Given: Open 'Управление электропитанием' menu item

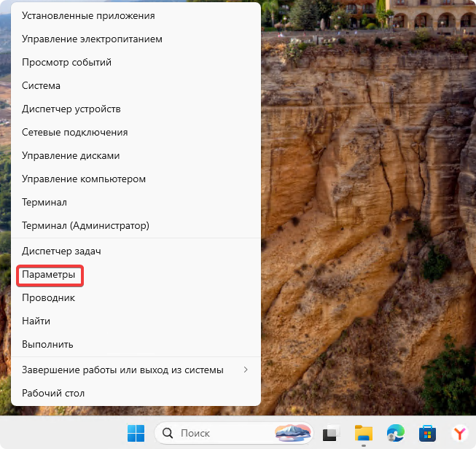Looking at the screenshot, I should pos(92,39).
